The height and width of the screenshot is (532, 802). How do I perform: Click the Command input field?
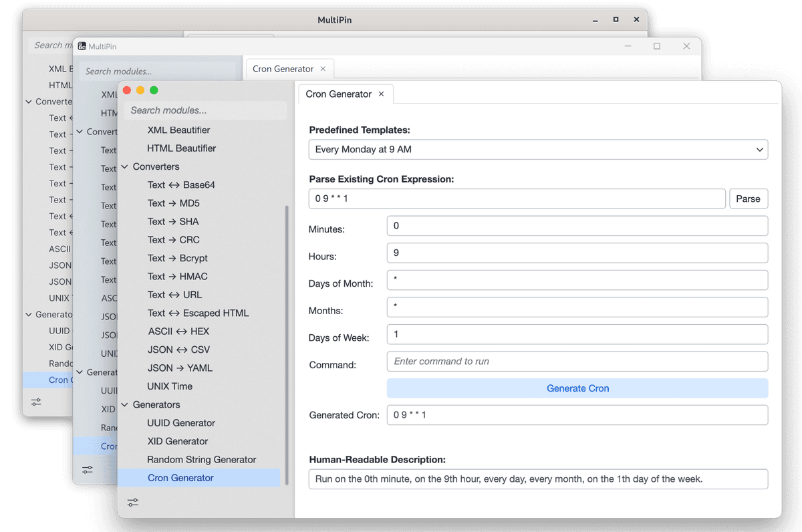tap(577, 362)
